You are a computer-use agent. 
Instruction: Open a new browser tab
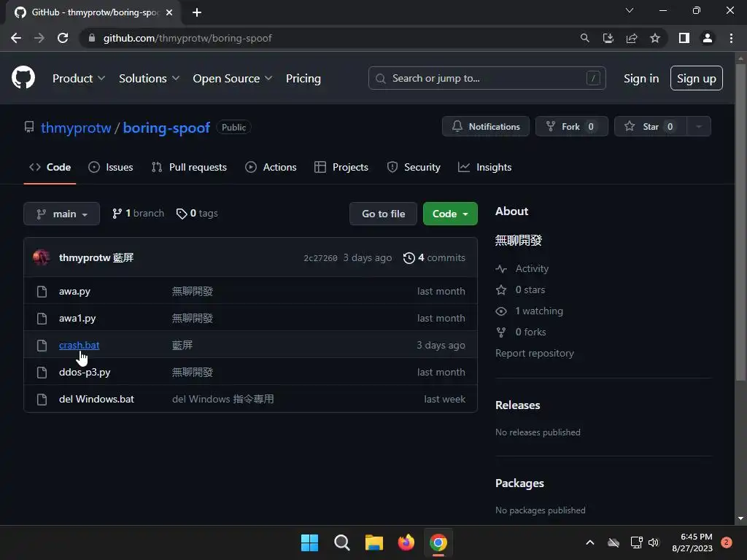click(x=197, y=12)
